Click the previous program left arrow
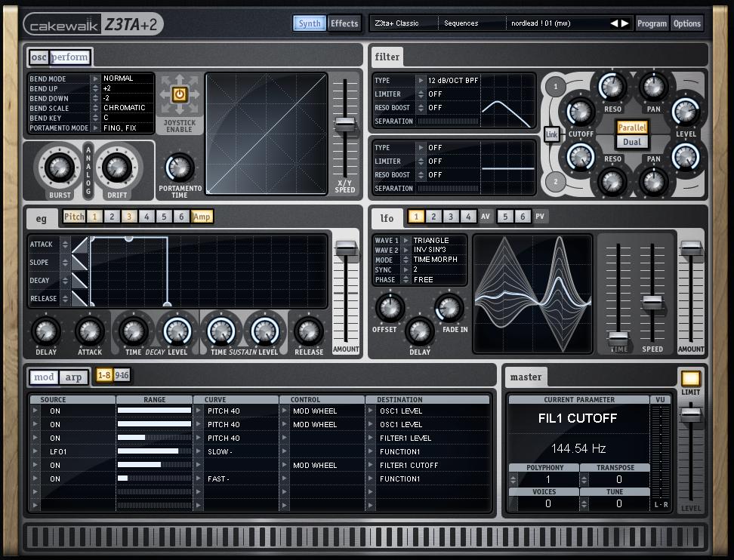Screen dimensions: 734x560 coord(613,23)
